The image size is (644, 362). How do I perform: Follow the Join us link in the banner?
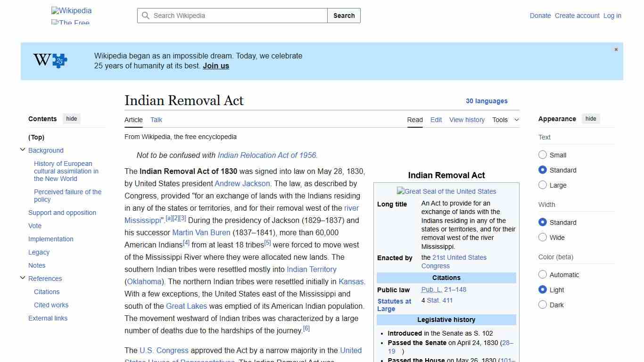point(215,66)
